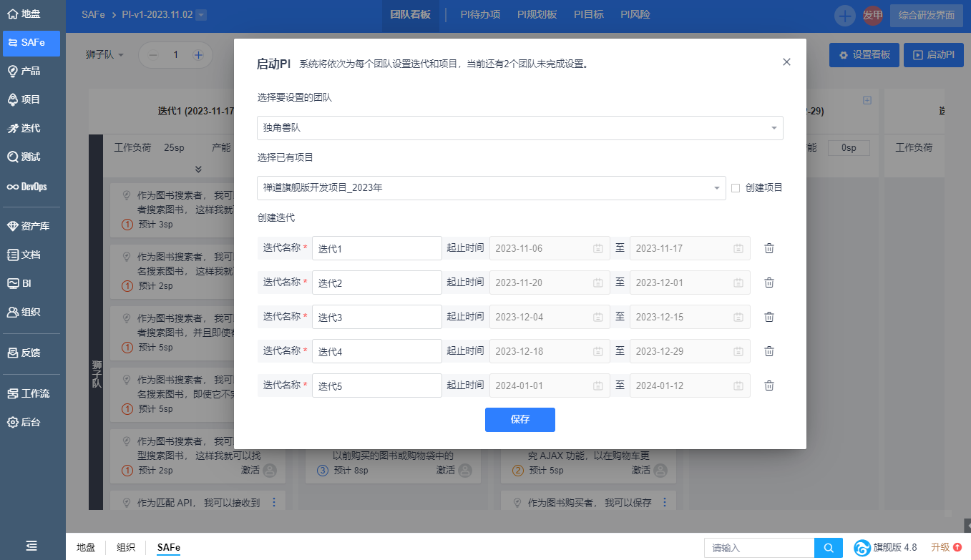The width and height of the screenshot is (971, 560).
Task: Close the 启动PI dialog
Action: [x=786, y=62]
